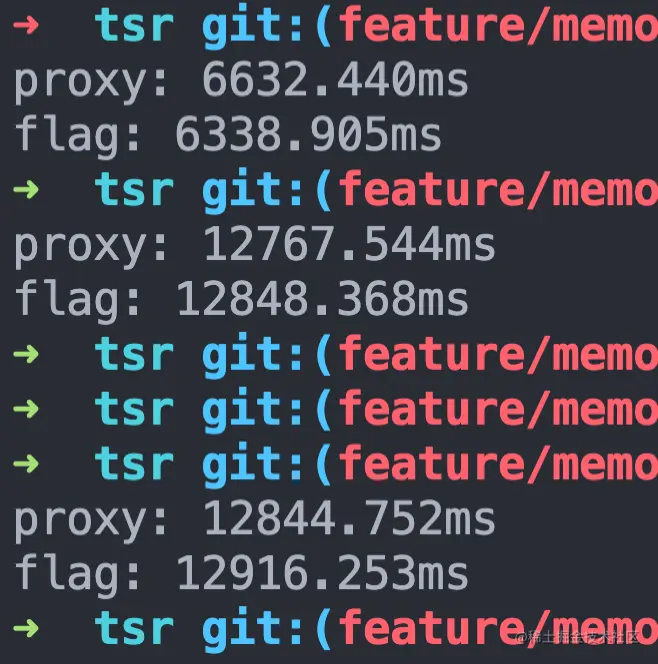
Task: Click the green arrow beside the watermarked prompt
Action: point(26,629)
